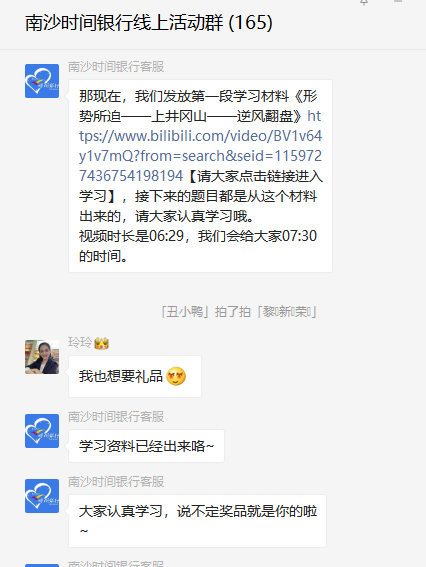Select the 学习资料已经出来咯~ message bubble
The width and height of the screenshot is (426, 567).
[x=146, y=446]
